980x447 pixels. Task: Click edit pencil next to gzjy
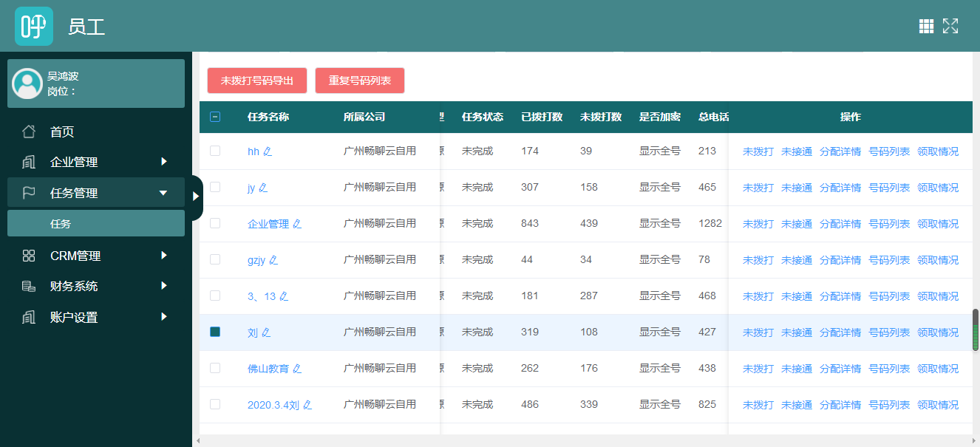tap(273, 260)
